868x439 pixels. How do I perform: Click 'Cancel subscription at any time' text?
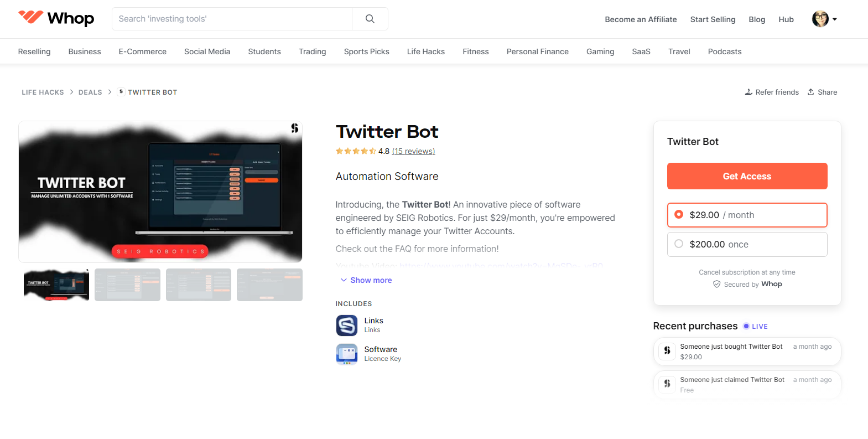[747, 272]
